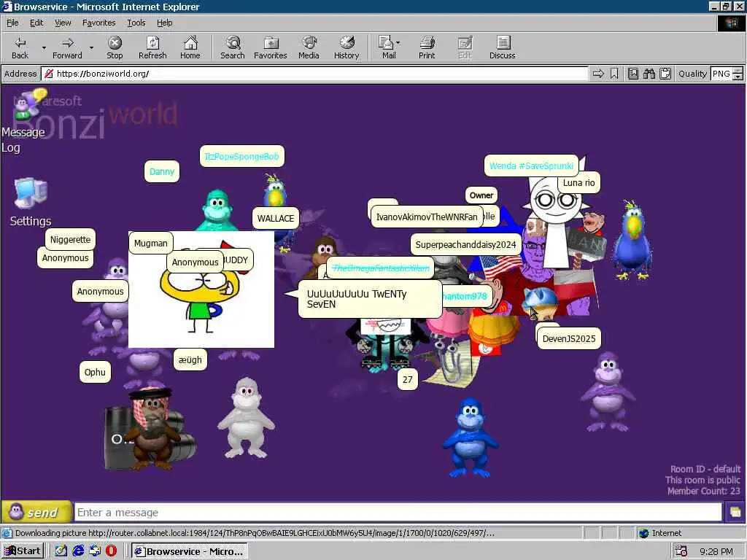Screen dimensions: 747x560
Task: Open the Tools menu
Action: coord(136,23)
